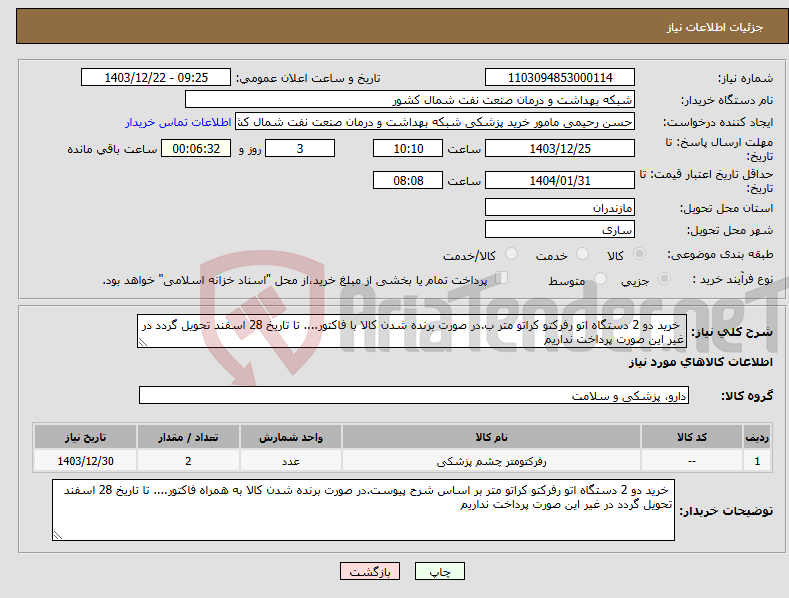
Task: Click the اطلاعات کالاهای مورد نیاز heading
Action: [700, 362]
